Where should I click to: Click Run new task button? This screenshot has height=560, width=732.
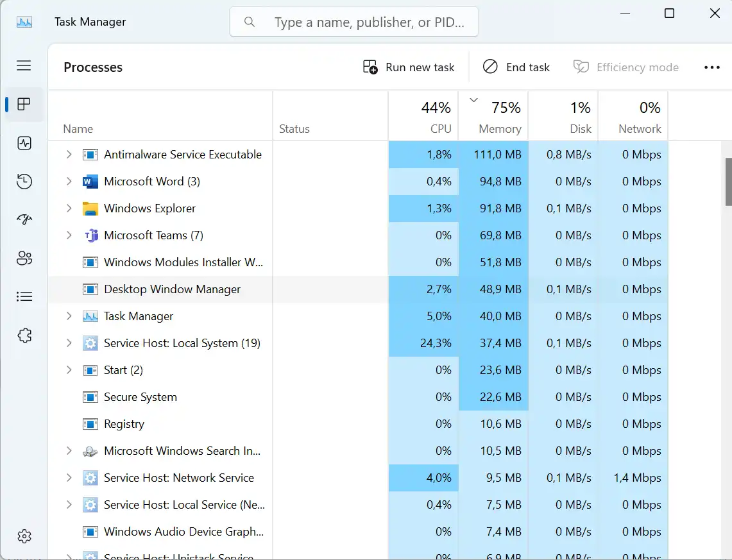click(x=409, y=67)
